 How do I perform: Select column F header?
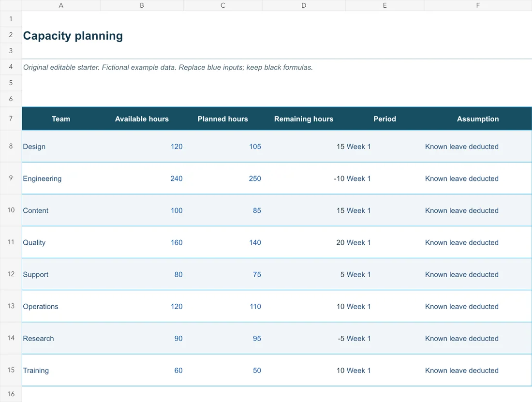pos(478,5)
